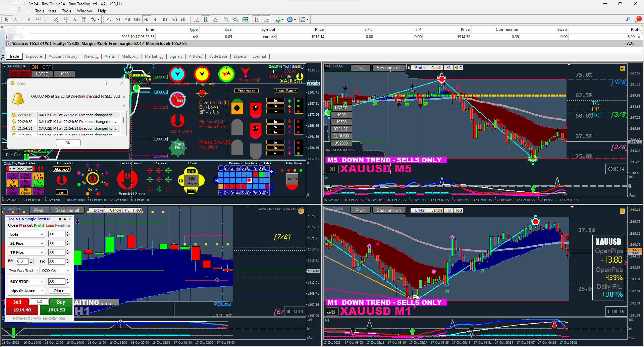Screen dimensions: 644x347
Task: Toggle the ON button on M5 chart
Action: 332,169
